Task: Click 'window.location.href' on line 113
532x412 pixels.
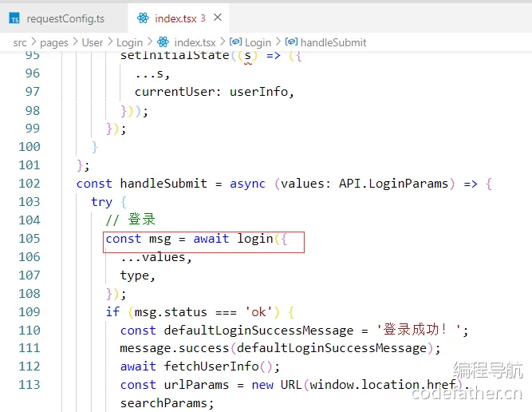Action: pyautogui.click(x=382, y=385)
